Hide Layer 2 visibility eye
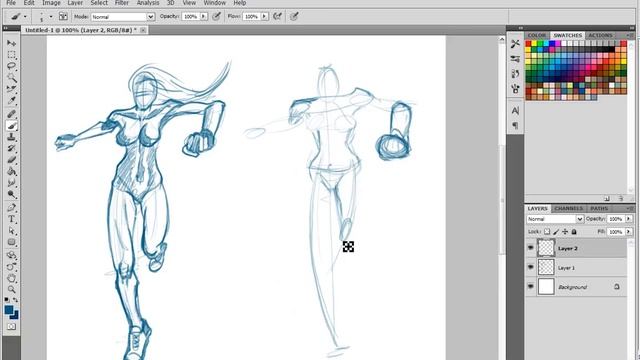This screenshot has width=640, height=360. click(530, 248)
